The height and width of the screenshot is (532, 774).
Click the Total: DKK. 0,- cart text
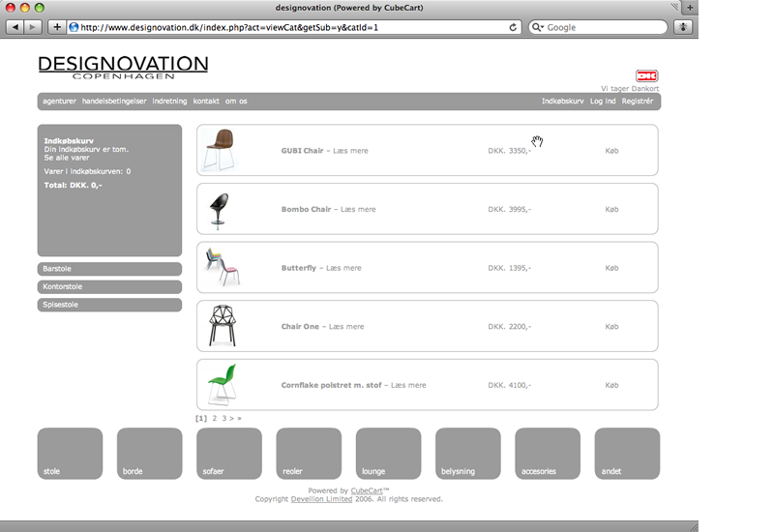point(74,186)
